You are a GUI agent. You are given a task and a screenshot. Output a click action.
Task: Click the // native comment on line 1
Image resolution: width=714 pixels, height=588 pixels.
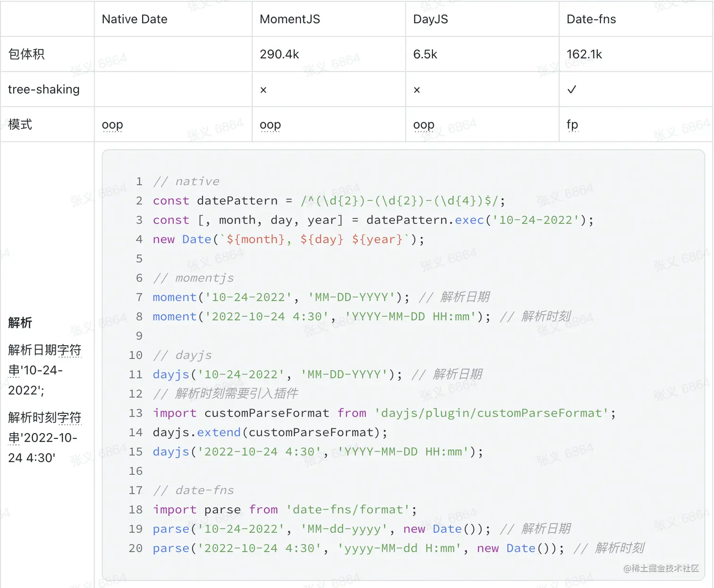(186, 181)
